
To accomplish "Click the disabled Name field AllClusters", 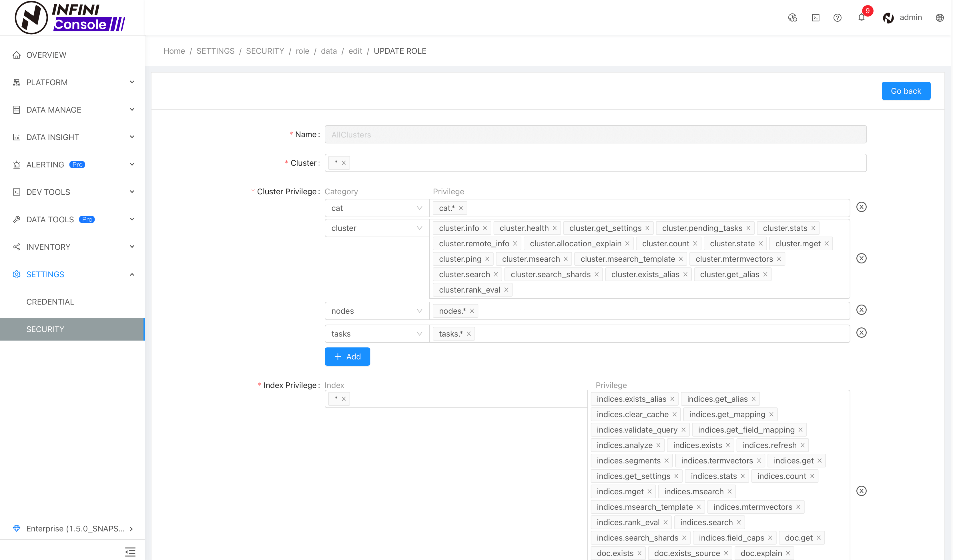I will [x=595, y=134].
